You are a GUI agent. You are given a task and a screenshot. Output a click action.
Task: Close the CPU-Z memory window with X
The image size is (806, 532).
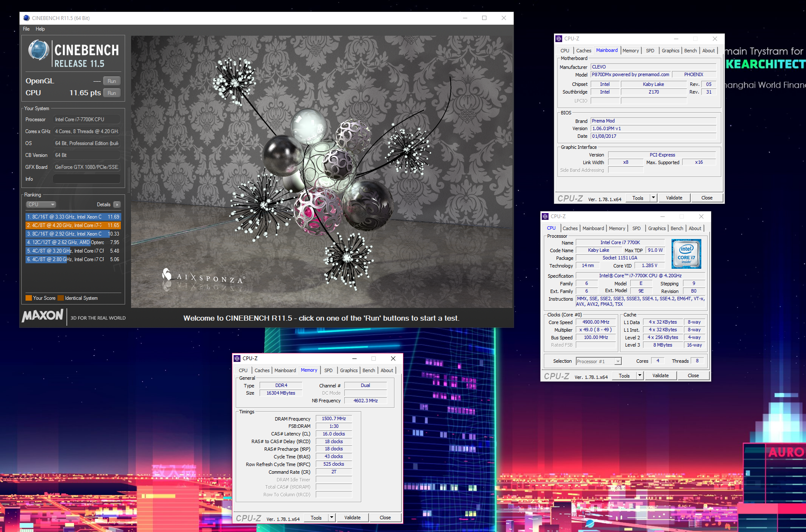393,358
